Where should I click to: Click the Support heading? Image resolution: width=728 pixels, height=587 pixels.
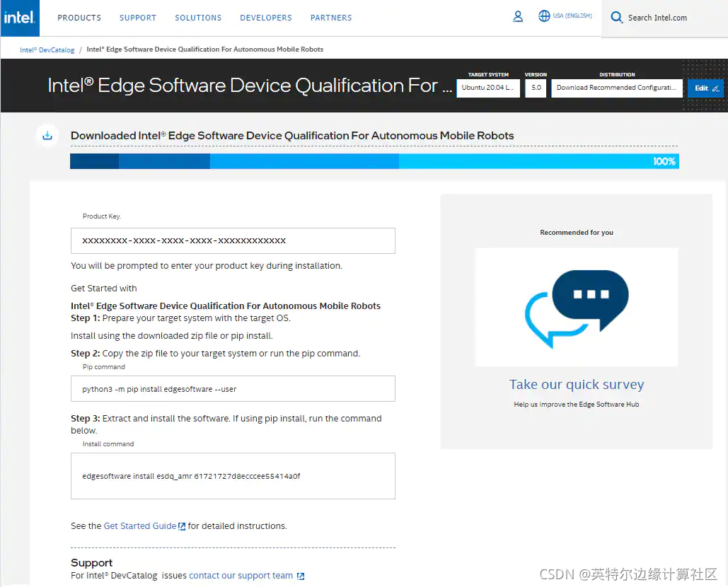coord(91,563)
